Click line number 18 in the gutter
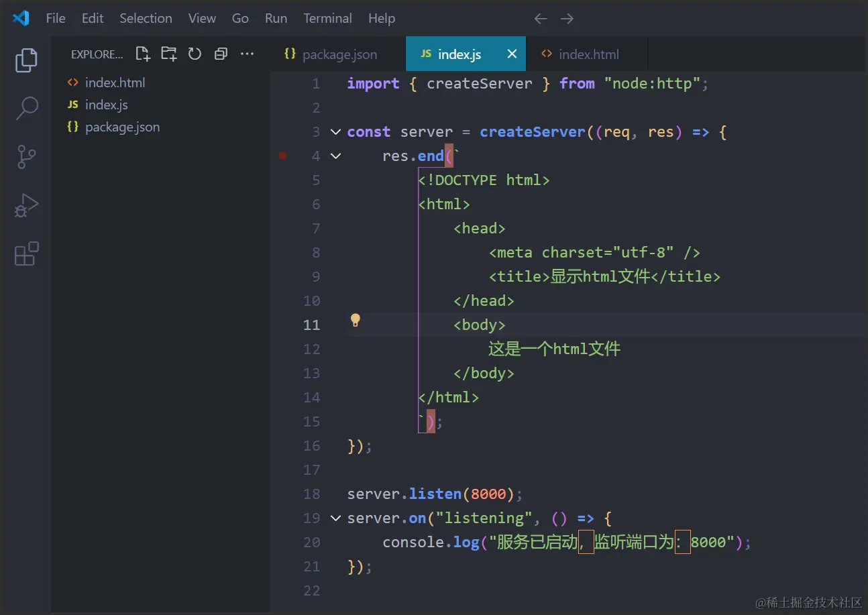 [x=312, y=494]
